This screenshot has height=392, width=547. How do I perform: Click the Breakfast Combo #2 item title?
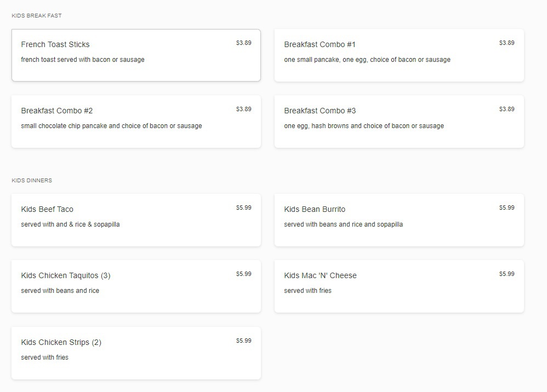(57, 111)
